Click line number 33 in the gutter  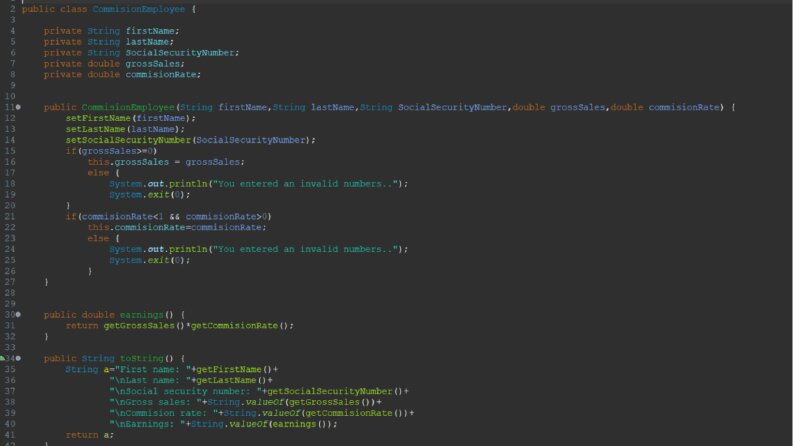[x=10, y=347]
